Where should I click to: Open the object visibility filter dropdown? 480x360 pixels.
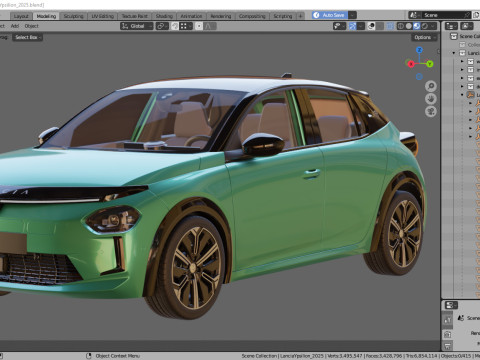click(339, 26)
